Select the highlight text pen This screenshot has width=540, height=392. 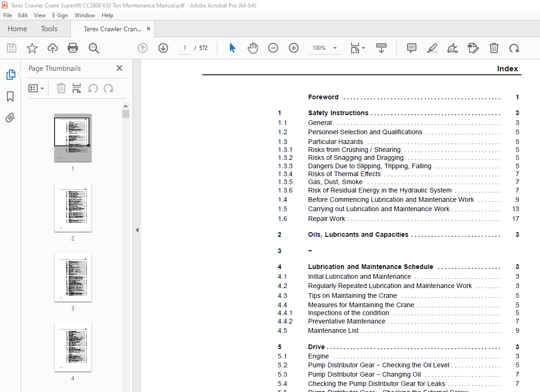coord(432,48)
